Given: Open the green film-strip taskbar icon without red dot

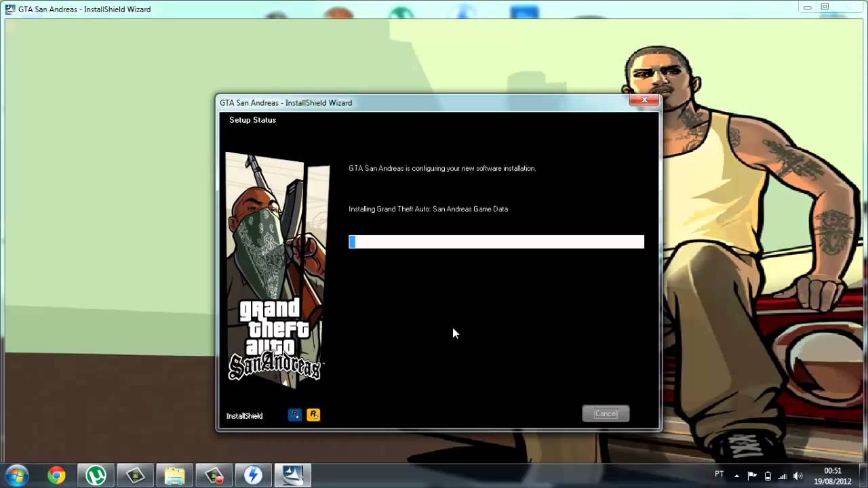Looking at the screenshot, I should [135, 475].
